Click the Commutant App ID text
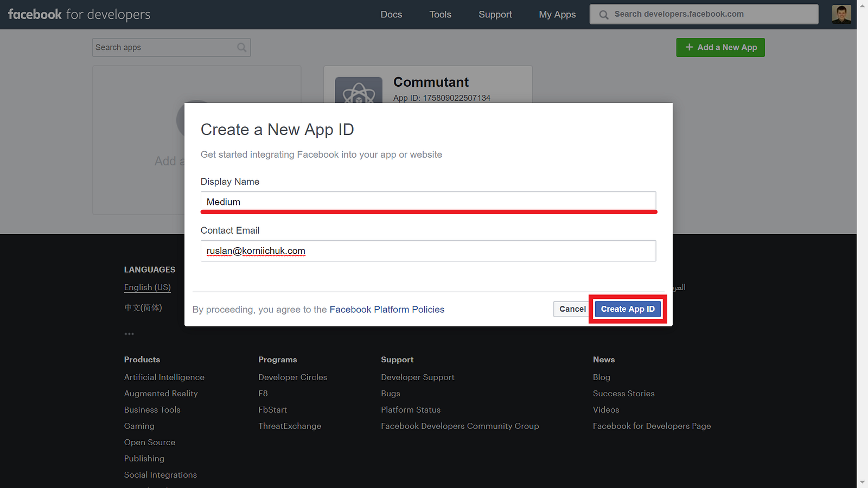This screenshot has height=488, width=868. (442, 98)
